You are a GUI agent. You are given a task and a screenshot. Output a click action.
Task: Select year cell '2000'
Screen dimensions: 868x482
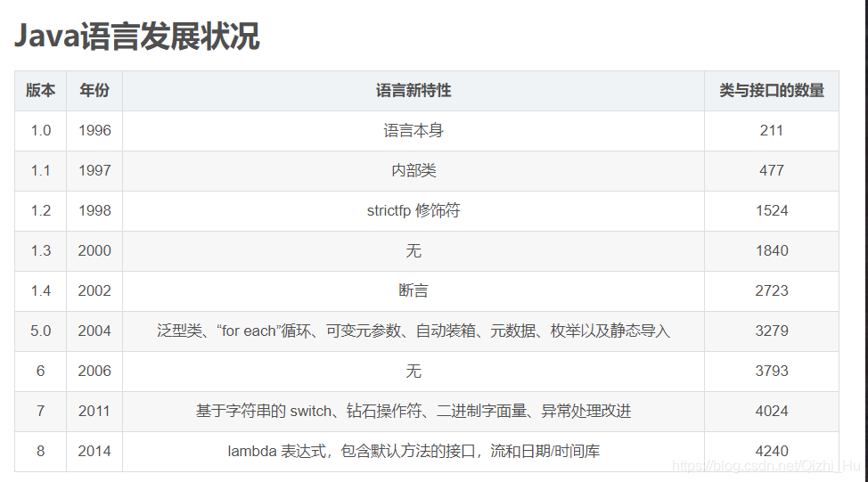tap(94, 250)
